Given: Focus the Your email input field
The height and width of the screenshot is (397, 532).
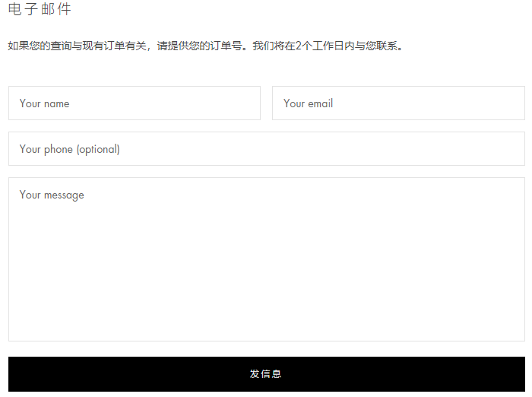Looking at the screenshot, I should 398,103.
